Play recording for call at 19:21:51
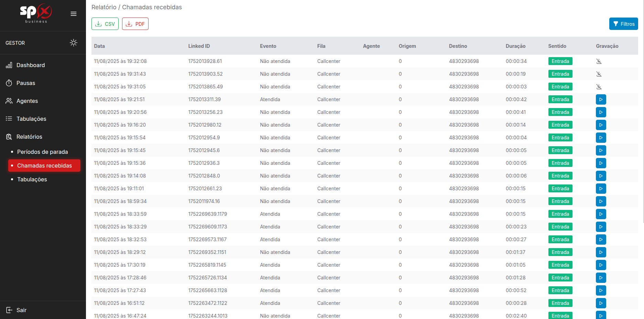 click(601, 99)
